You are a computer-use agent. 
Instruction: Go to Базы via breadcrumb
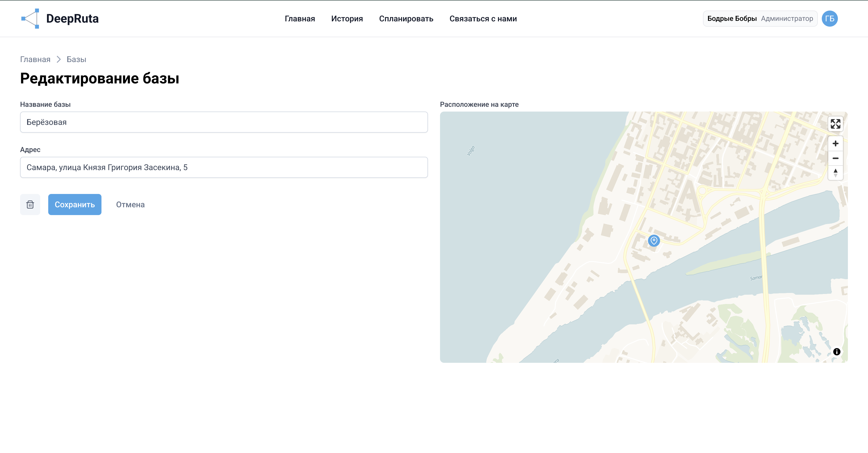point(76,59)
